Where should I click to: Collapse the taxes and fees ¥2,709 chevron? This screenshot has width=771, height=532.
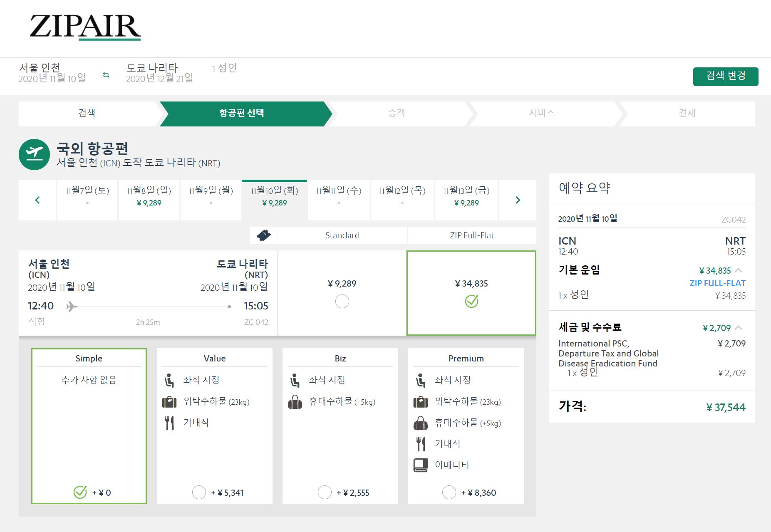[739, 328]
